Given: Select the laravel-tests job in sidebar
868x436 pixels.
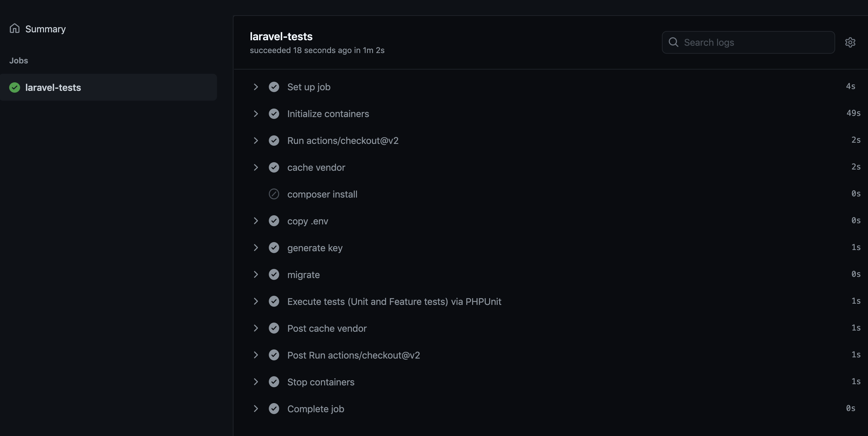Looking at the screenshot, I should 53,88.
